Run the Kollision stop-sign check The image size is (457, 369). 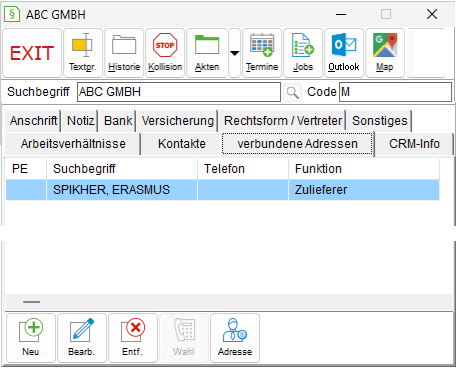[x=165, y=53]
